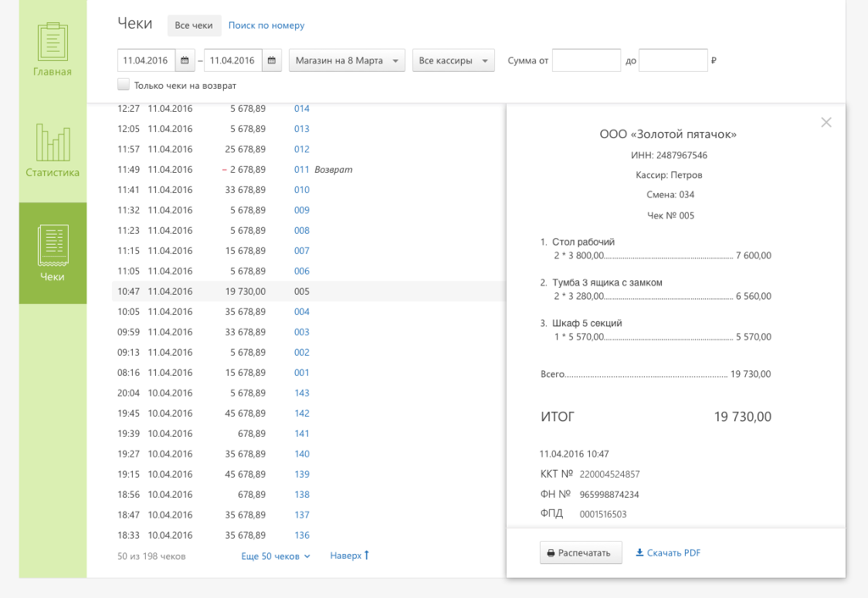The height and width of the screenshot is (598, 868).
Task: Open calendar picker for start date
Action: [186, 61]
